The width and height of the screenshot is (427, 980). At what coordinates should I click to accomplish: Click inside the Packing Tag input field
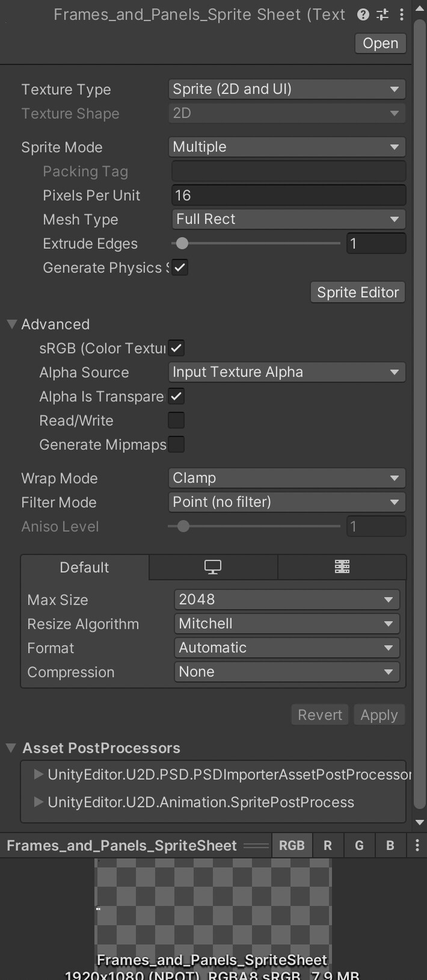[287, 171]
